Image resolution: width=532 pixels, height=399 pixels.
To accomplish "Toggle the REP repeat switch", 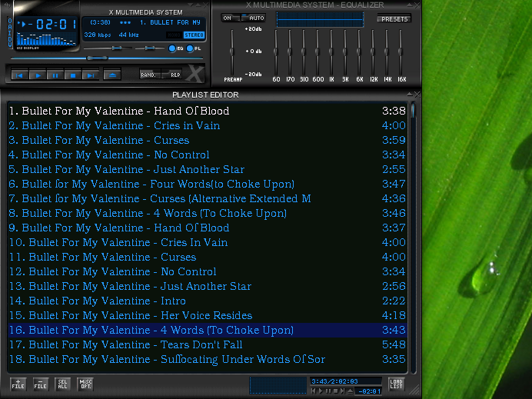I will click(x=172, y=75).
